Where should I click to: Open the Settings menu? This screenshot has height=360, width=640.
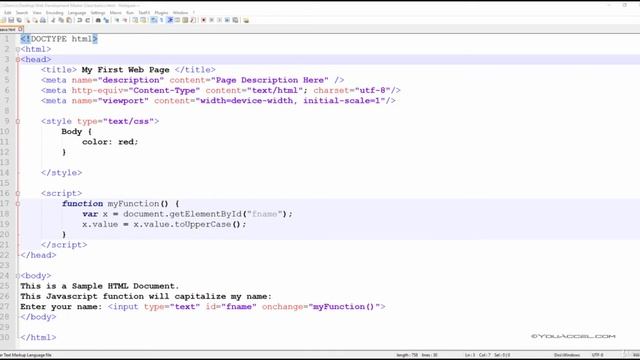click(98, 13)
